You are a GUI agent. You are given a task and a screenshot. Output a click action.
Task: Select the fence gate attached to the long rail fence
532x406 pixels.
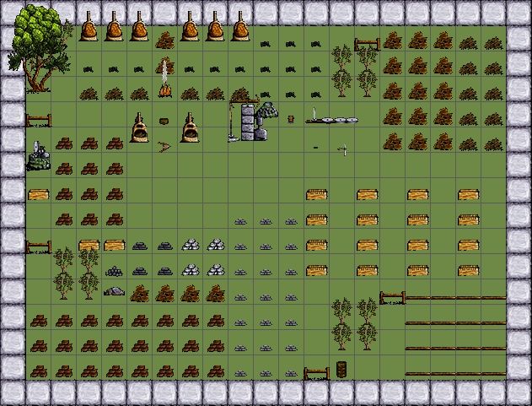click(x=393, y=298)
